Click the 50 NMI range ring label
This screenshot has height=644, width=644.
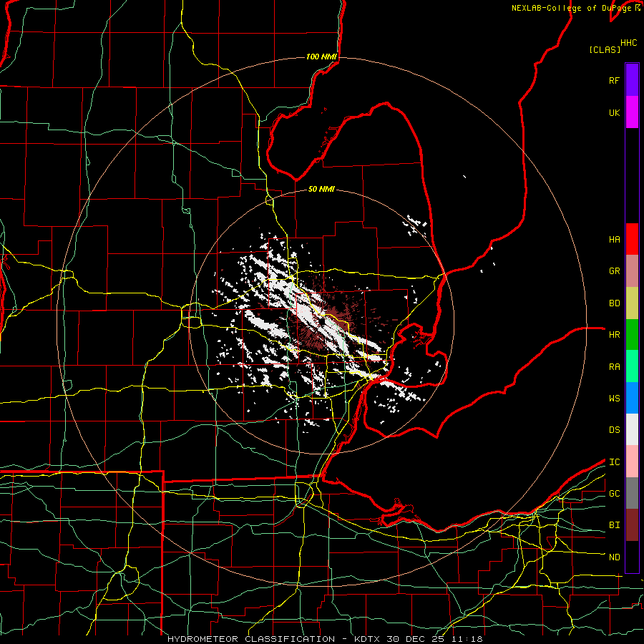point(321,189)
